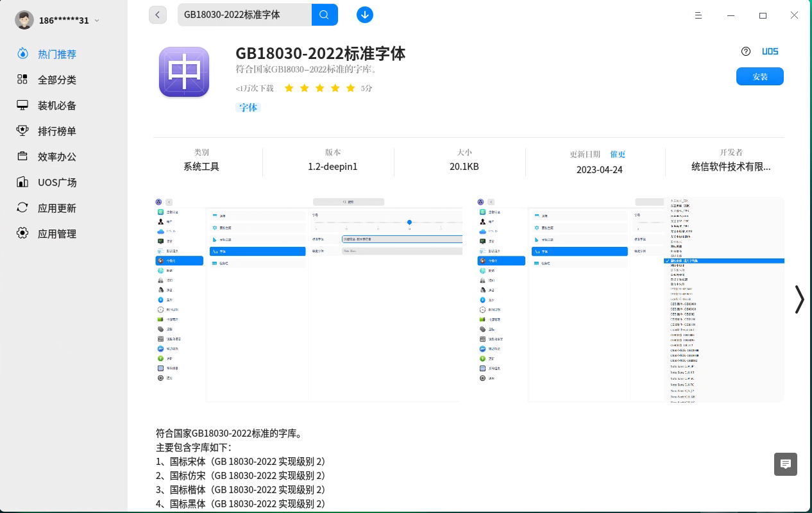Click the app title GB18030-2022标准字体
Image resolution: width=812 pixels, height=513 pixels.
tap(321, 53)
